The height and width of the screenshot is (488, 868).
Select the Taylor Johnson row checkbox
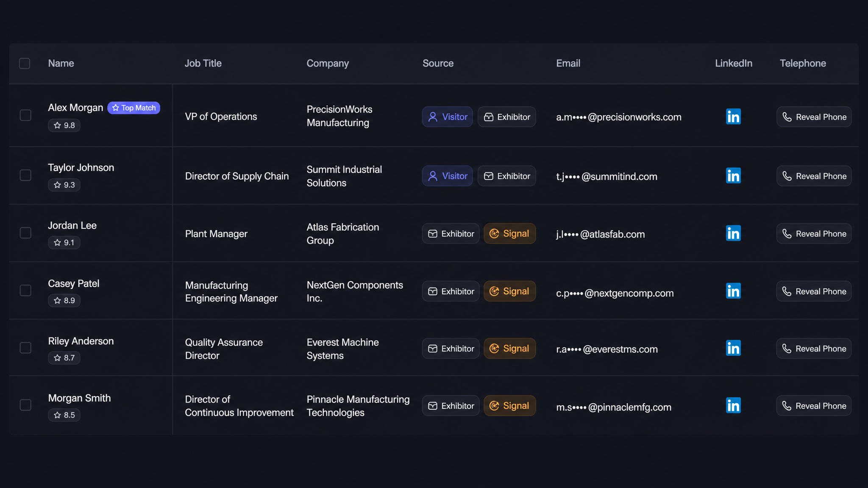[25, 175]
